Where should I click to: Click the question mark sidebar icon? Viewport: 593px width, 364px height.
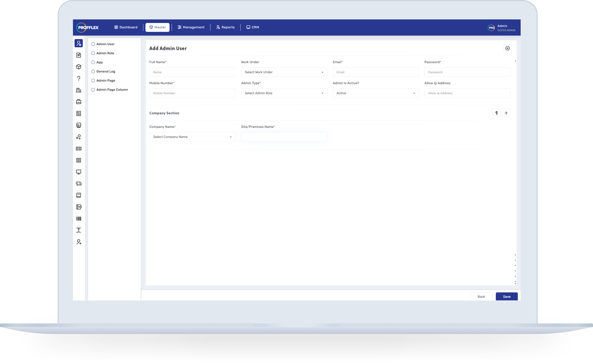(79, 78)
